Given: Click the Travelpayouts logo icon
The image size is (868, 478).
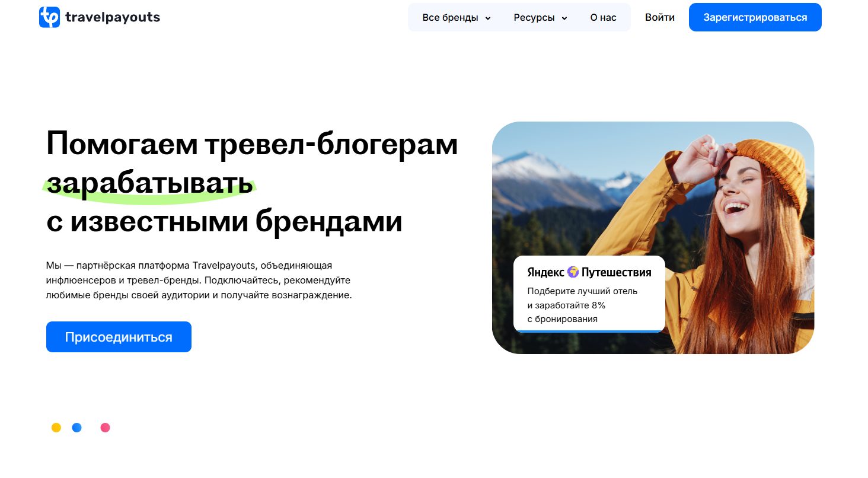Looking at the screenshot, I should coord(50,17).
